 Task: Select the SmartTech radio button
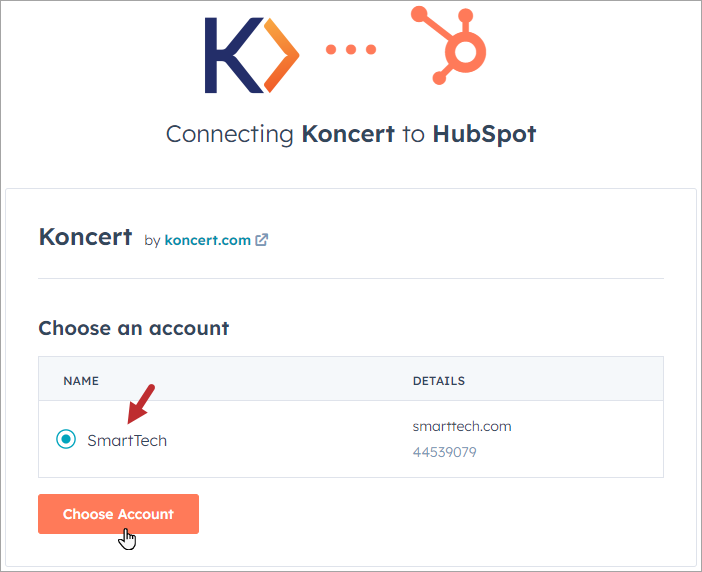pyautogui.click(x=66, y=439)
